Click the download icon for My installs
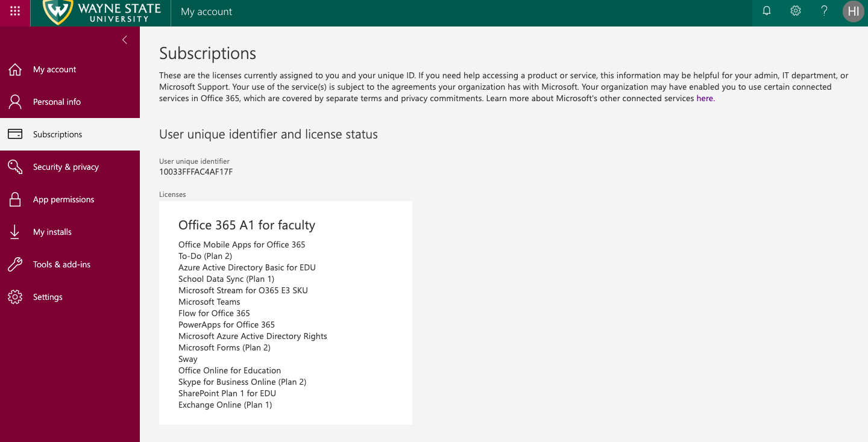Screen dimensions: 868x442 coord(15,232)
